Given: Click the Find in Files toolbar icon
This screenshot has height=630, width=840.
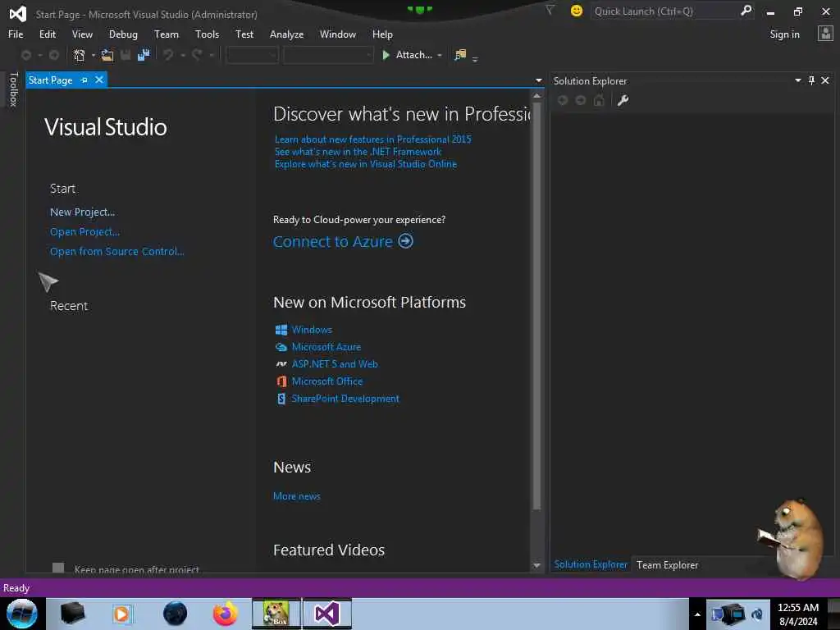Looking at the screenshot, I should click(x=460, y=55).
